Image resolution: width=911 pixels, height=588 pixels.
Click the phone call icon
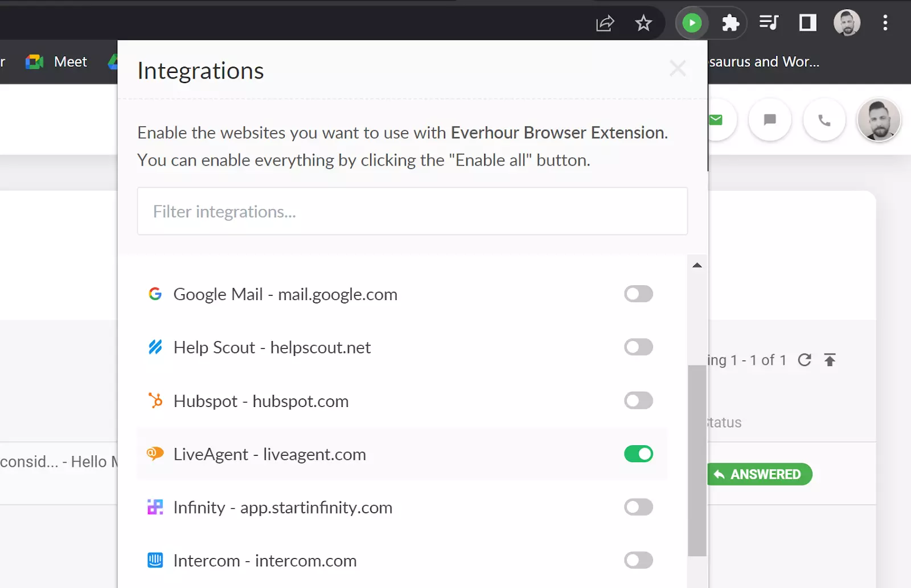point(824,120)
